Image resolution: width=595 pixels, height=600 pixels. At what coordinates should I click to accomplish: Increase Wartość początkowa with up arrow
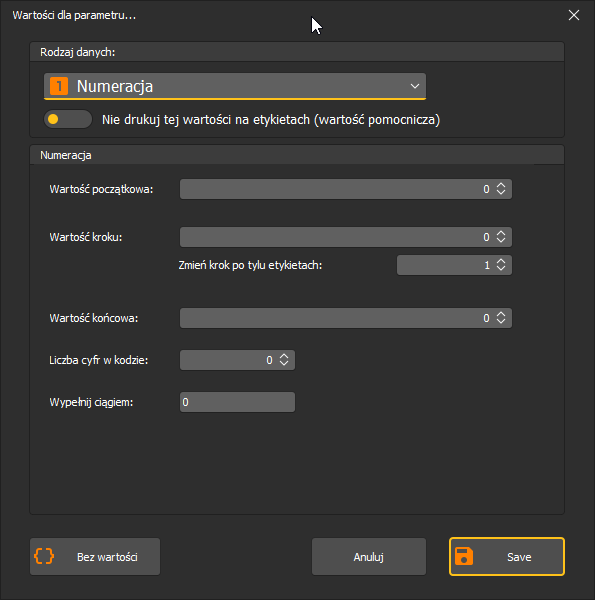coord(501,185)
